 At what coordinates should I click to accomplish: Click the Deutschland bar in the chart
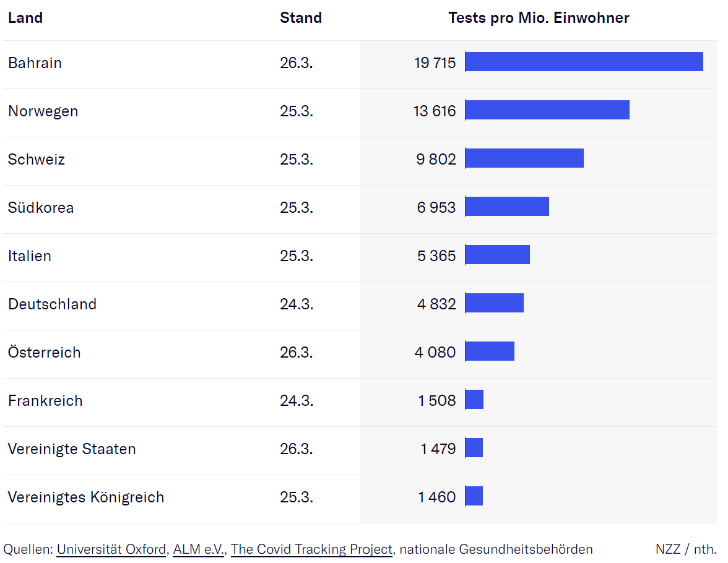[494, 303]
